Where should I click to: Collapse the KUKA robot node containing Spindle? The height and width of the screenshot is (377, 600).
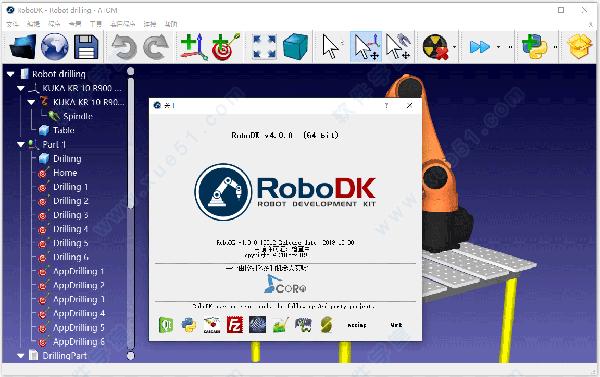point(31,102)
